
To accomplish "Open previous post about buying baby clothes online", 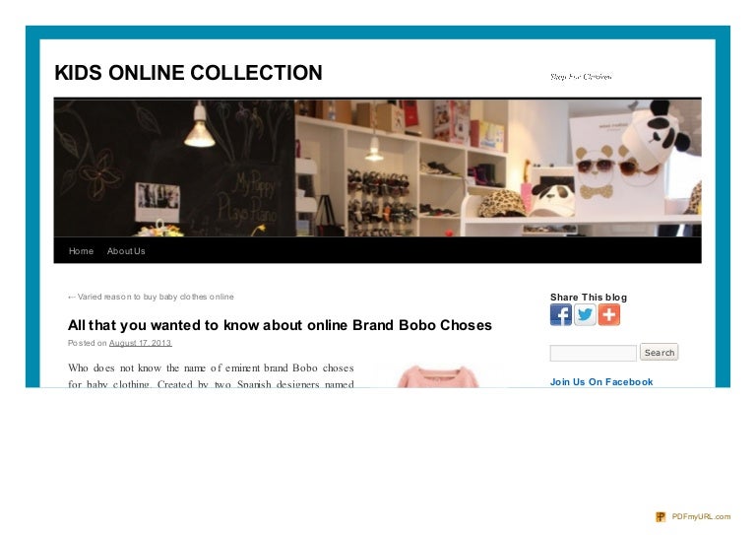I will point(151,297).
